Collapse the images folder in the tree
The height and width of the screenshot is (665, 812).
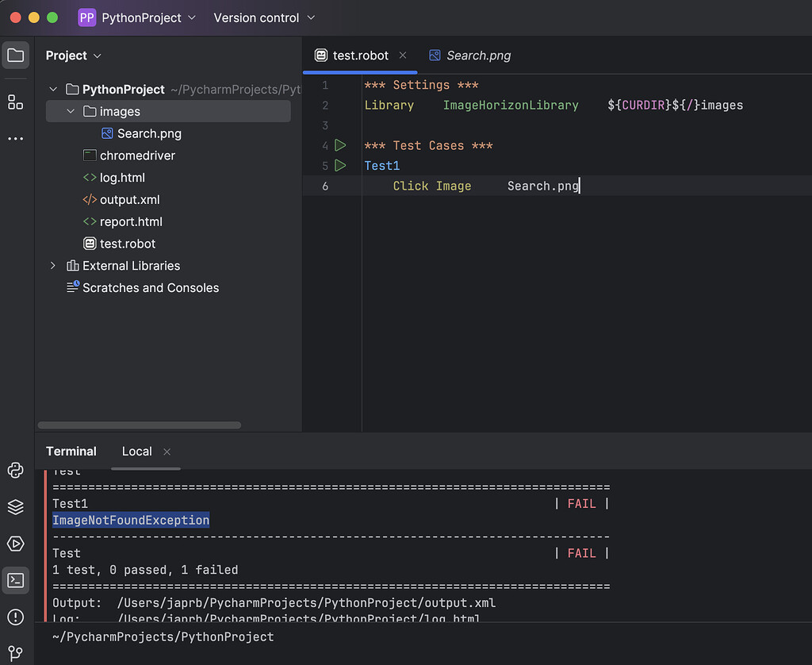70,111
